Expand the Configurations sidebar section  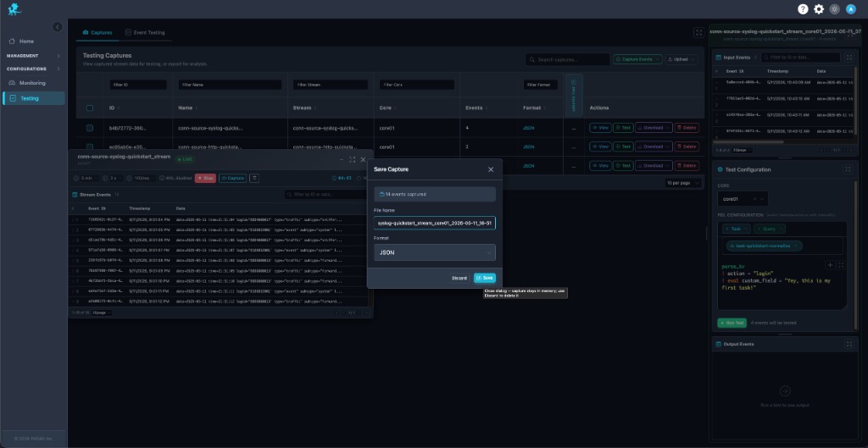[33, 69]
